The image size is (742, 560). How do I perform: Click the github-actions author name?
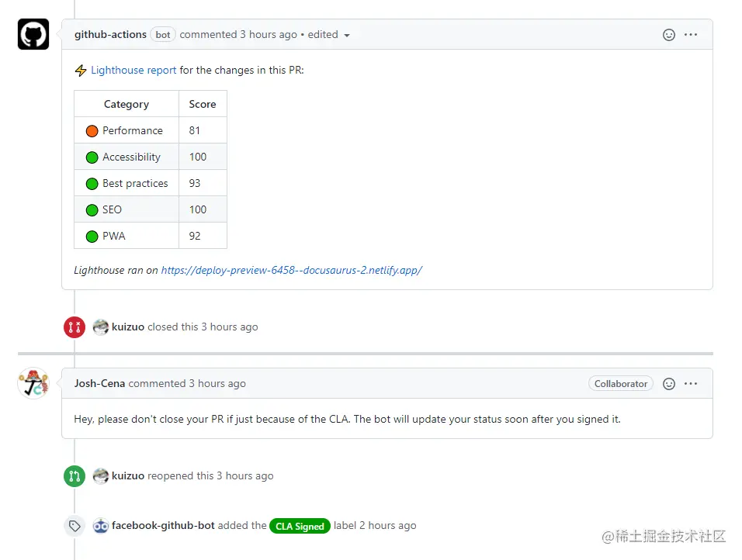110,35
